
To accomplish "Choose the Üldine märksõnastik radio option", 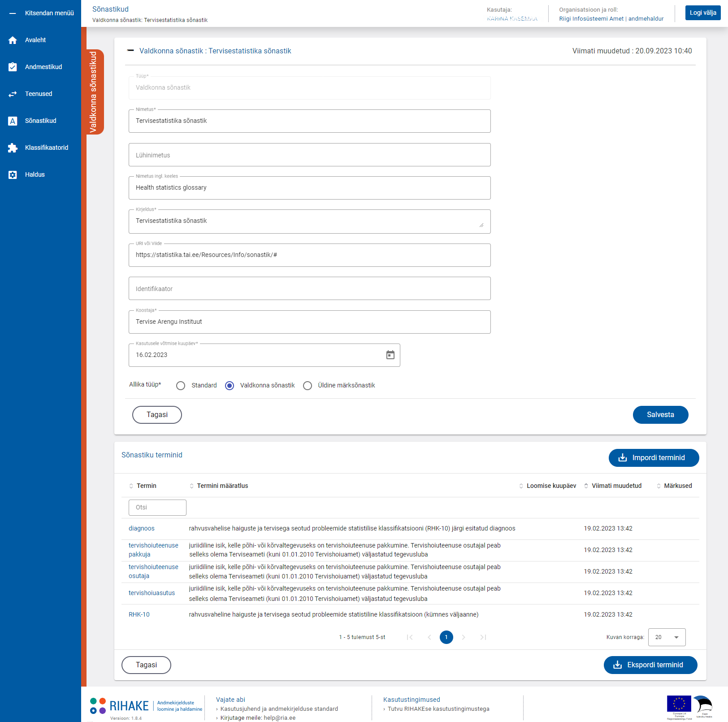I will (308, 386).
